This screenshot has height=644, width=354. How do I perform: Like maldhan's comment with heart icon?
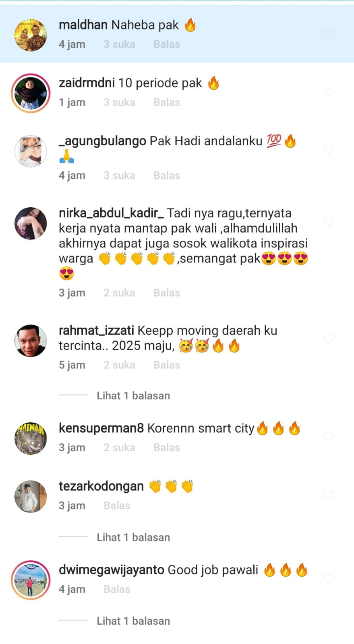tap(329, 33)
